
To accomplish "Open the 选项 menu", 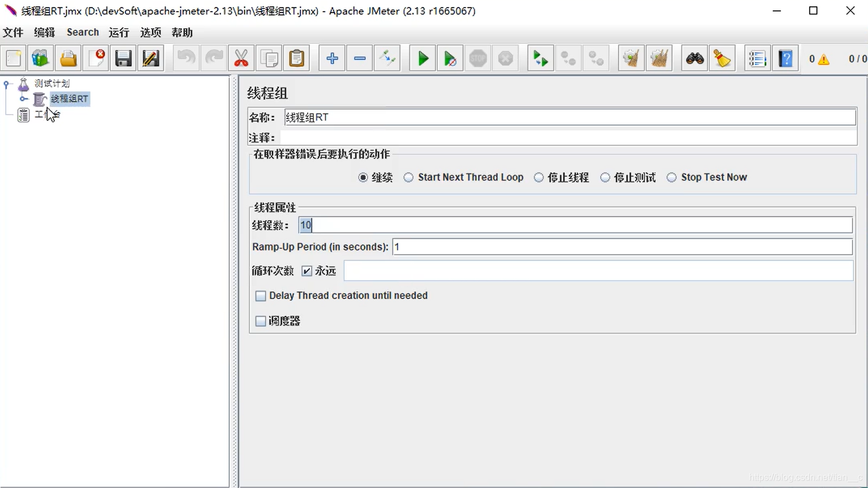I will click(150, 32).
